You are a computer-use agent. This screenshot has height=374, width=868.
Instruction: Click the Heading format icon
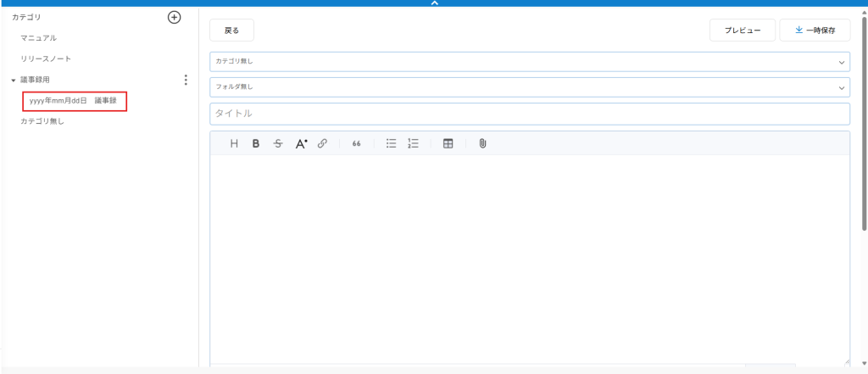click(234, 144)
